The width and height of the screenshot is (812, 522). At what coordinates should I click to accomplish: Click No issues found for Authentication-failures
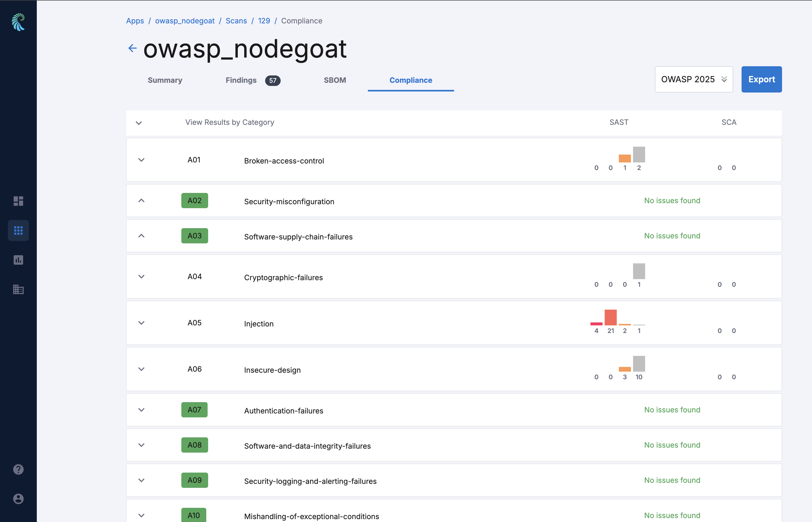point(672,410)
